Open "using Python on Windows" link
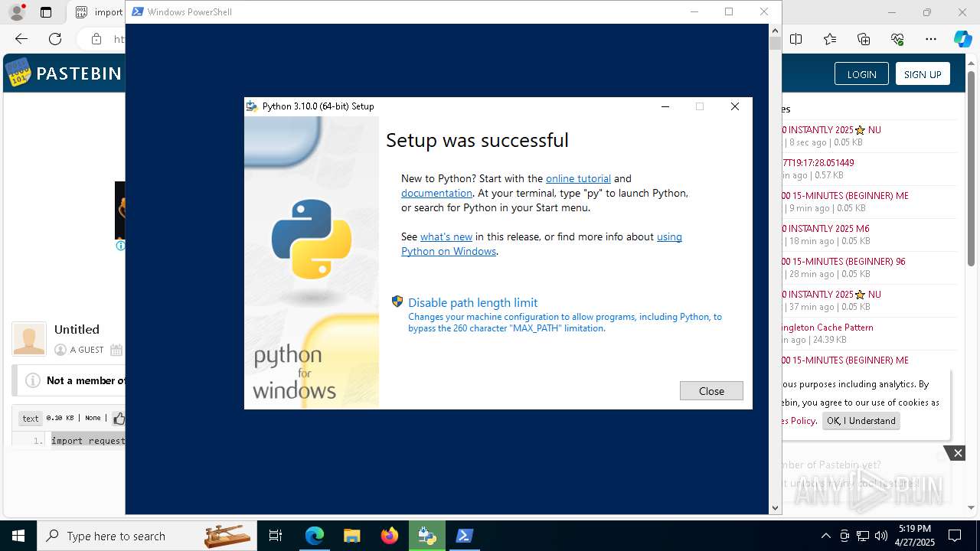Screen dimensions: 980x551 pyautogui.click(x=541, y=244)
